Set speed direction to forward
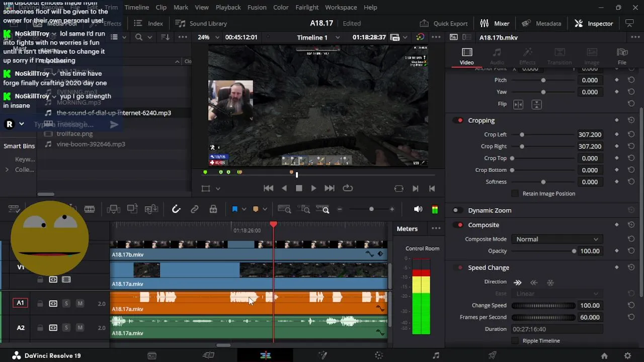 click(x=517, y=282)
